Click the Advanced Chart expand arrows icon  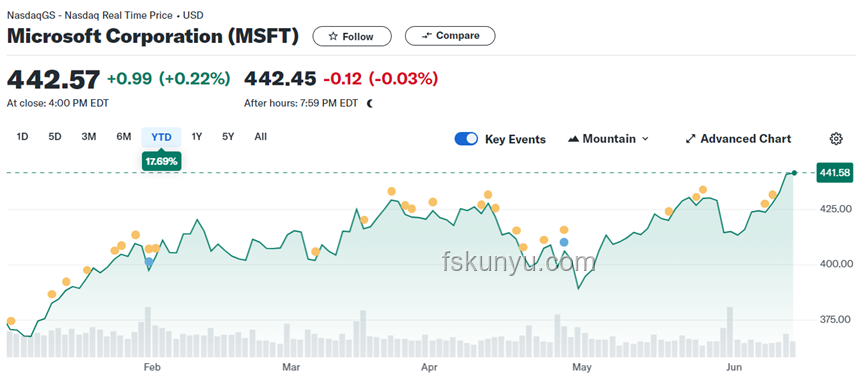tap(690, 139)
